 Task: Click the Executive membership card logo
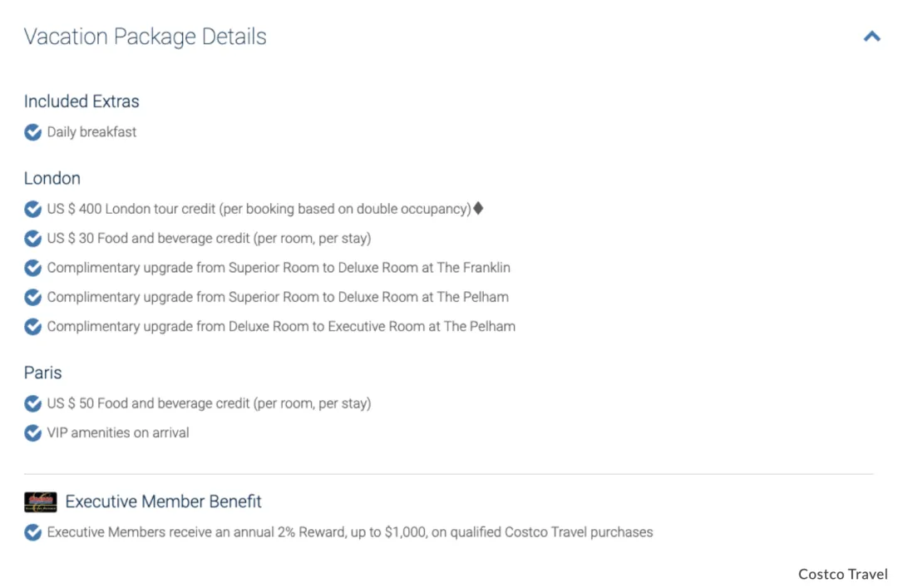pos(40,502)
